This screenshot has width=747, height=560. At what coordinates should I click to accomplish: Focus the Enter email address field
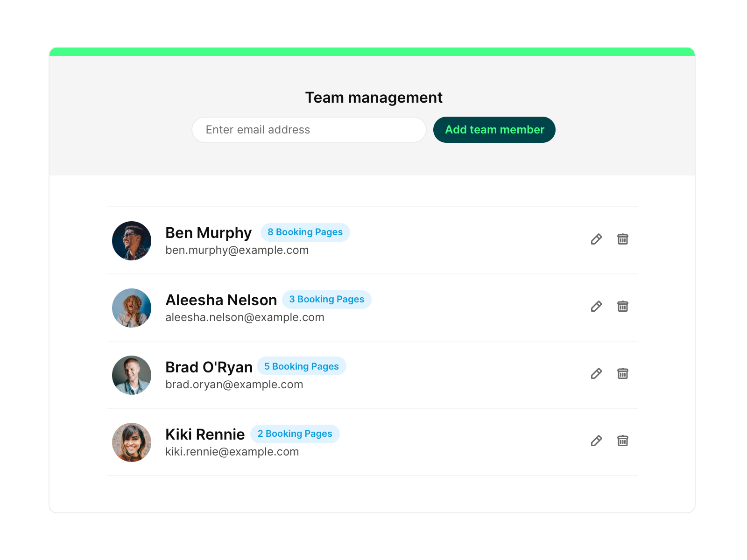click(309, 130)
